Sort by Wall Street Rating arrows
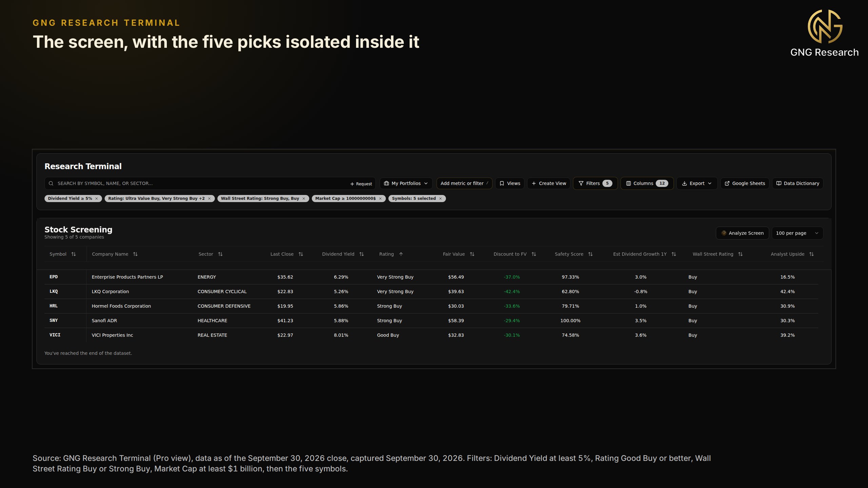The image size is (868, 488). [x=740, y=254]
